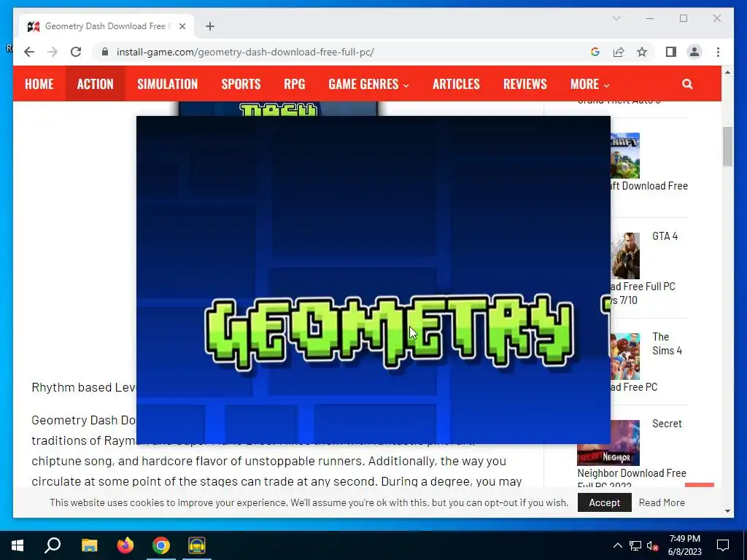Expand the MORE dropdown menu

589,84
